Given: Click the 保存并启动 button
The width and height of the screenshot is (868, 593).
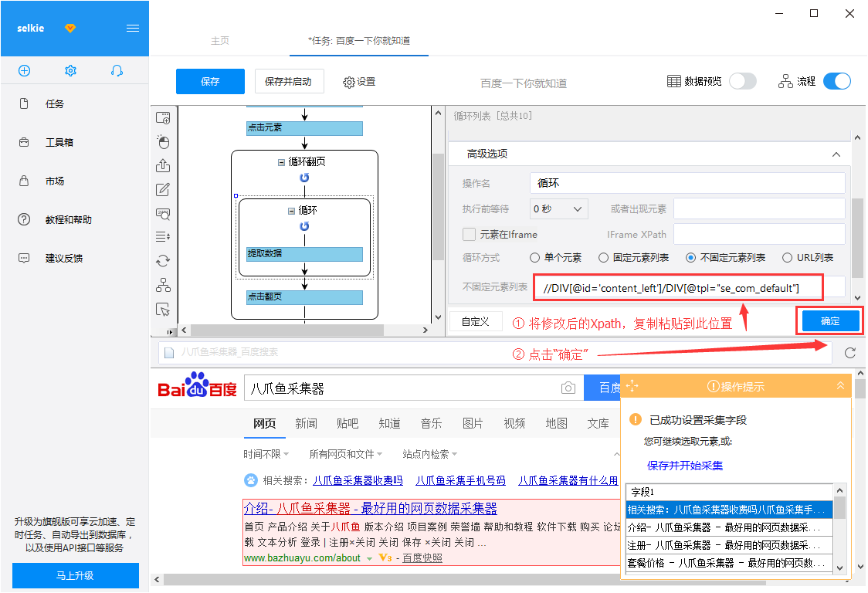Looking at the screenshot, I should (289, 81).
